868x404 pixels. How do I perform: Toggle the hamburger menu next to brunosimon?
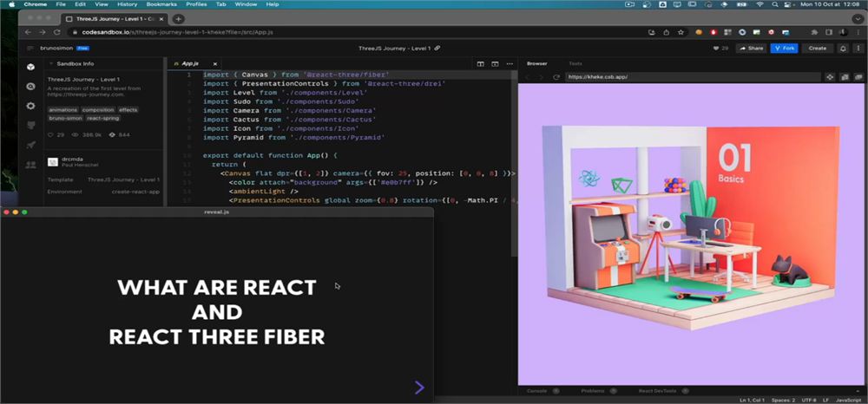tap(30, 48)
